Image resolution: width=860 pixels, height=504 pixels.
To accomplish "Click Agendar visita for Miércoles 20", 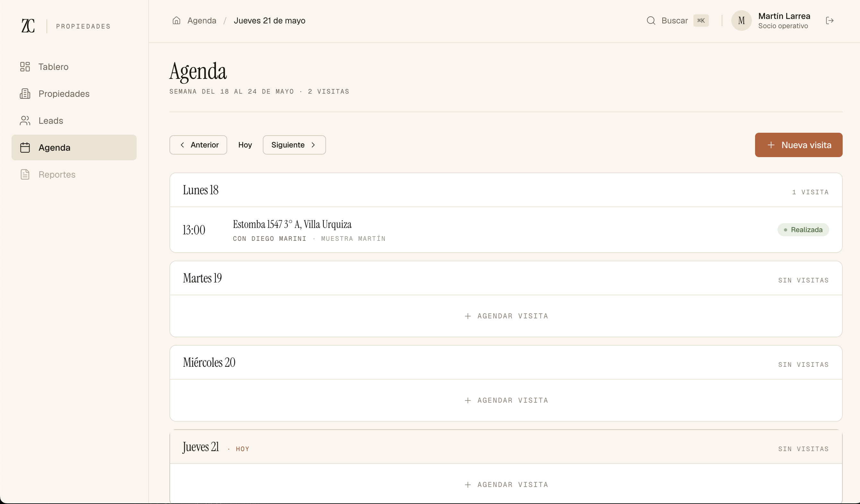I will [x=506, y=400].
